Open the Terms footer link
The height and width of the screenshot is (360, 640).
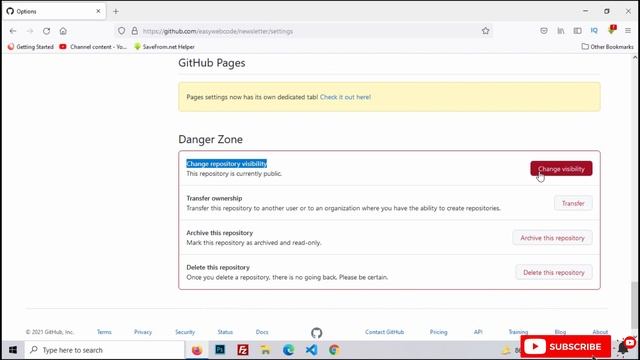104,332
